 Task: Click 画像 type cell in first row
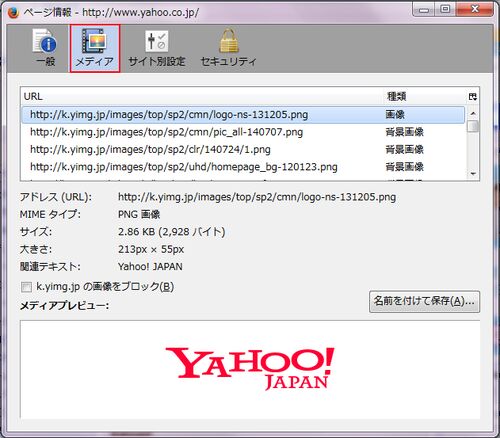pyautogui.click(x=395, y=115)
